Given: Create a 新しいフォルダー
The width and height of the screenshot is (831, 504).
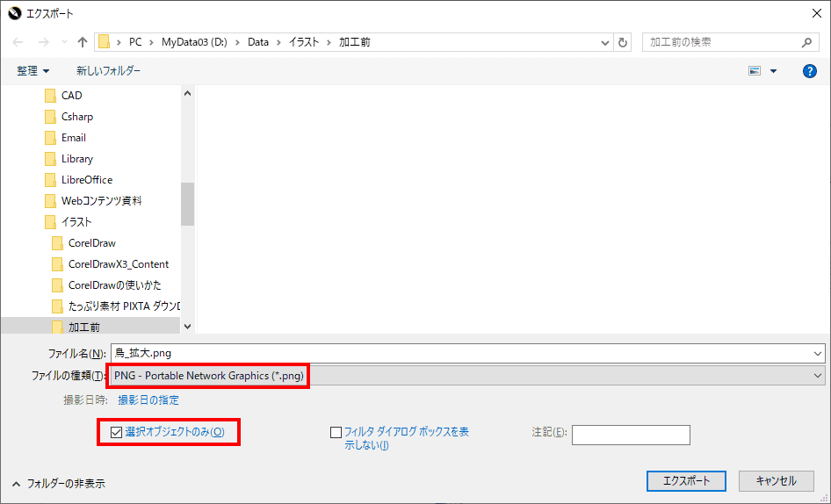Looking at the screenshot, I should 109,71.
